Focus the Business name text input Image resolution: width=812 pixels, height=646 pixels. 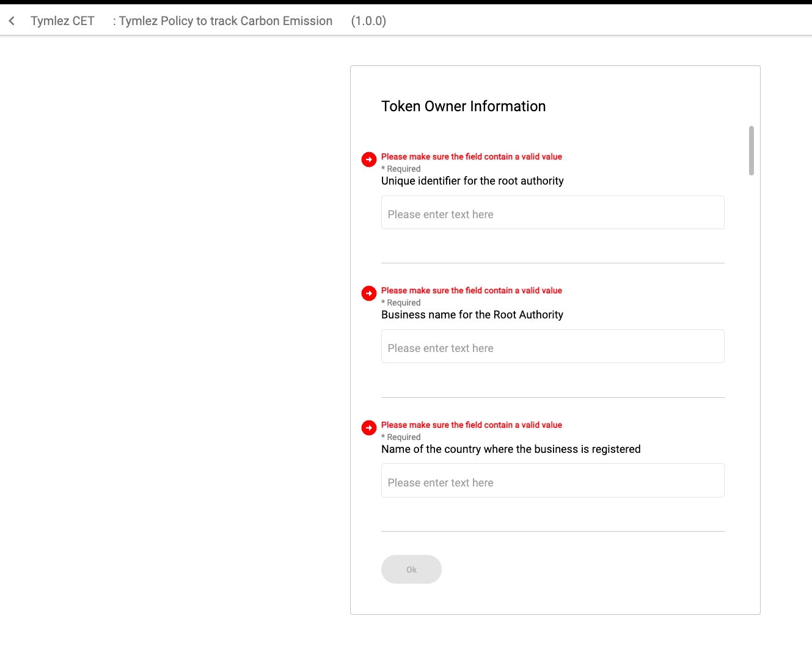click(x=552, y=347)
